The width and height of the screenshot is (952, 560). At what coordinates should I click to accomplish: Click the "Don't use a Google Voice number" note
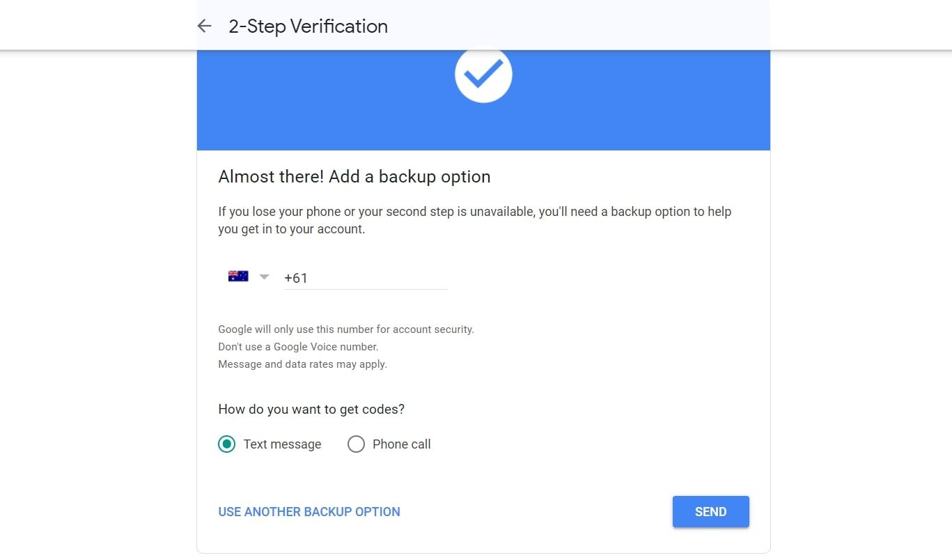pos(298,347)
